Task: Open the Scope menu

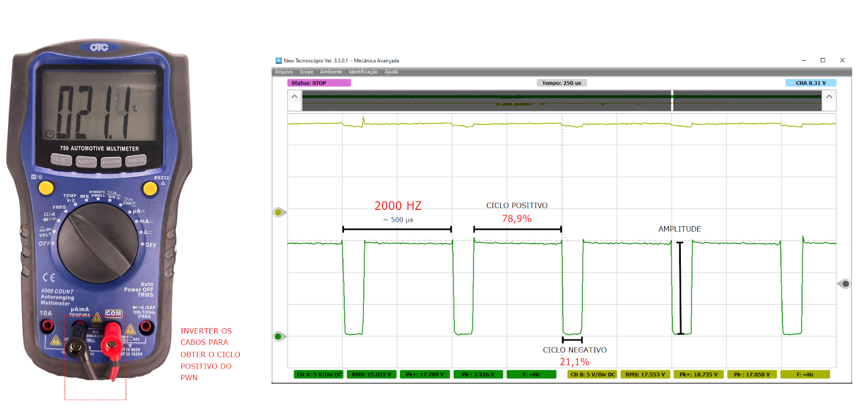Action: 307,72
